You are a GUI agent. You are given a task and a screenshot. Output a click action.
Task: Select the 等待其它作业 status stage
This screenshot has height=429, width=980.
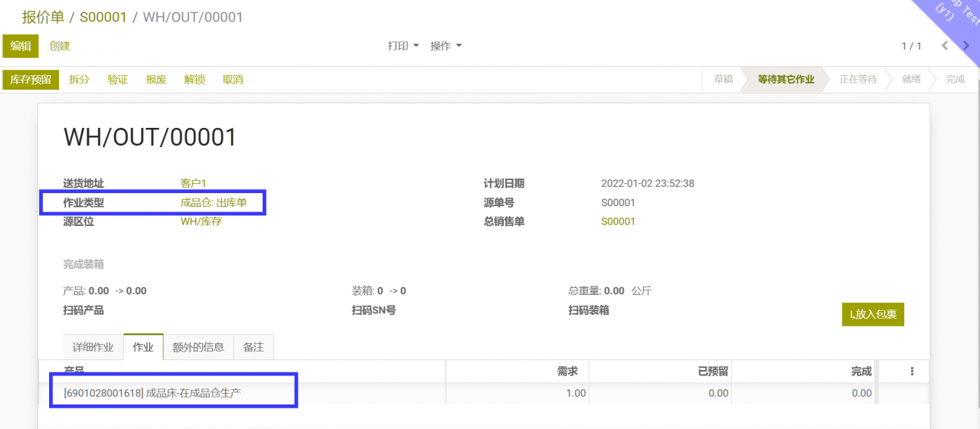click(x=786, y=80)
